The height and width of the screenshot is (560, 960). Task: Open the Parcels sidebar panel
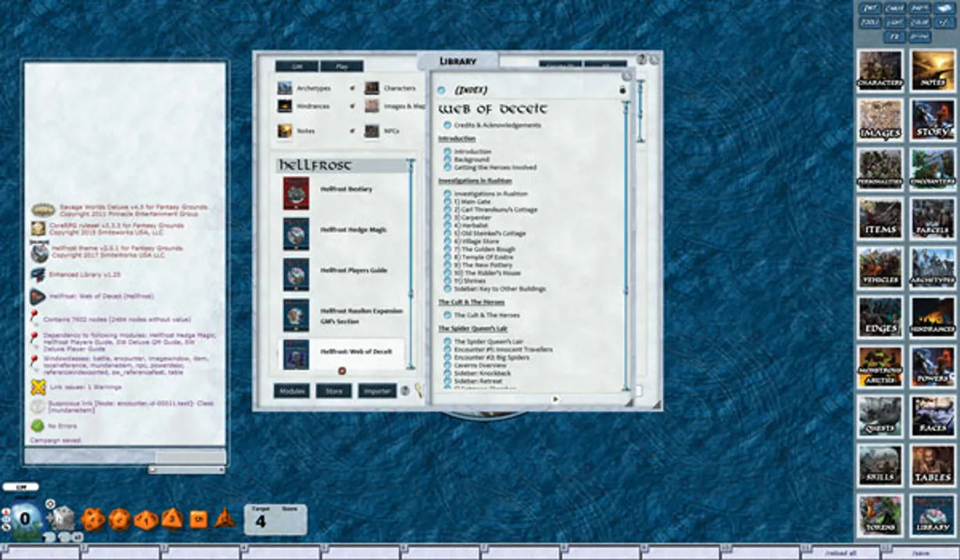933,219
